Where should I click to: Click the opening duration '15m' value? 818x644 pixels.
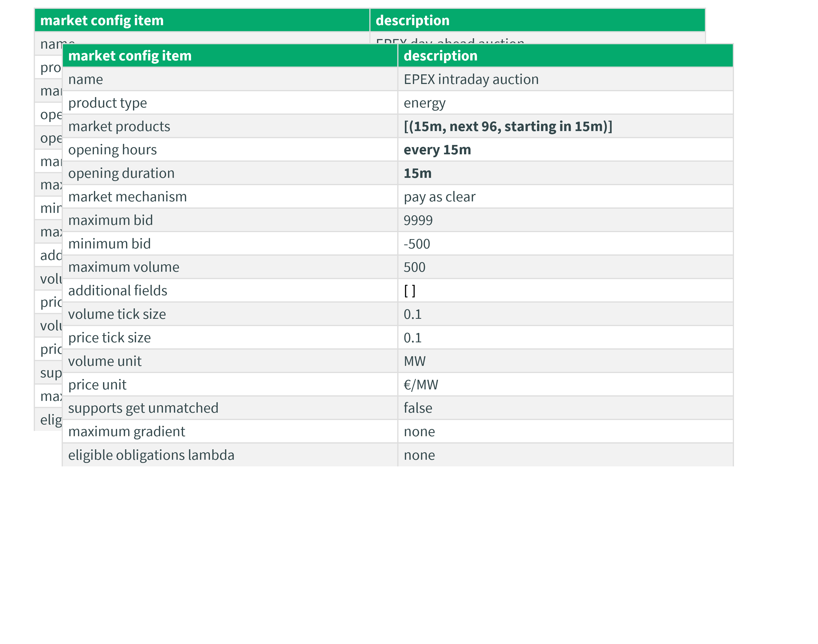(417, 174)
